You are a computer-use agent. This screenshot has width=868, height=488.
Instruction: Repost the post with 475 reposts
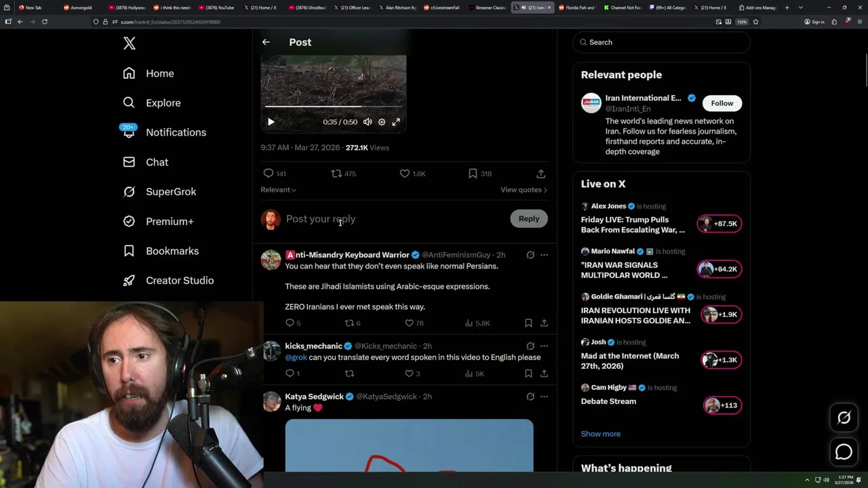[343, 174]
